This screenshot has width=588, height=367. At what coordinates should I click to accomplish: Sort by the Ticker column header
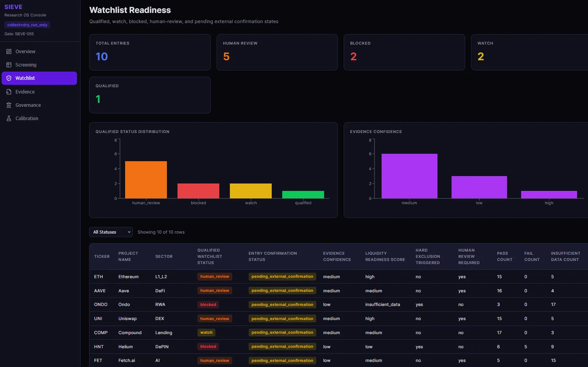pyautogui.click(x=102, y=256)
